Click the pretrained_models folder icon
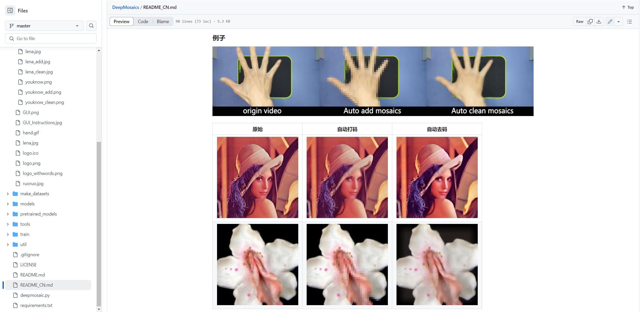The width and height of the screenshot is (644, 312). (15, 214)
